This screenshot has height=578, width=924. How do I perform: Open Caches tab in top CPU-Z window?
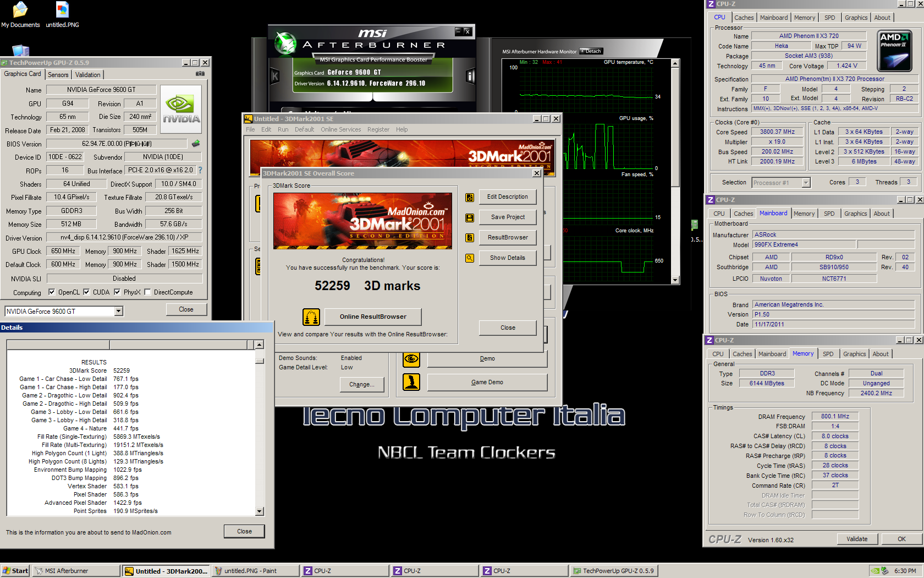coord(744,18)
